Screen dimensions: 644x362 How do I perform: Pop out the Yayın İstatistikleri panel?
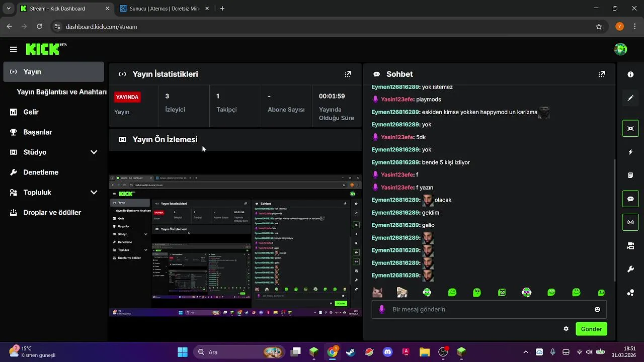point(348,74)
